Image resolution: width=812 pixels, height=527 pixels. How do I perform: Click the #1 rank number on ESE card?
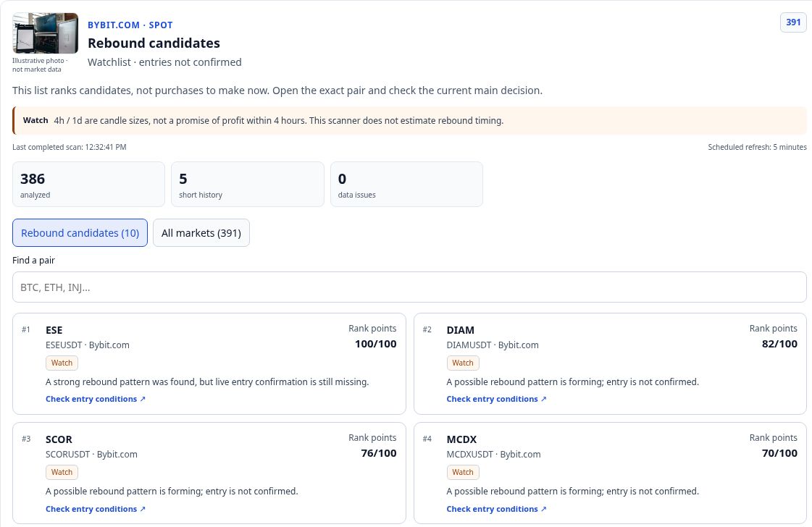tap(26, 330)
